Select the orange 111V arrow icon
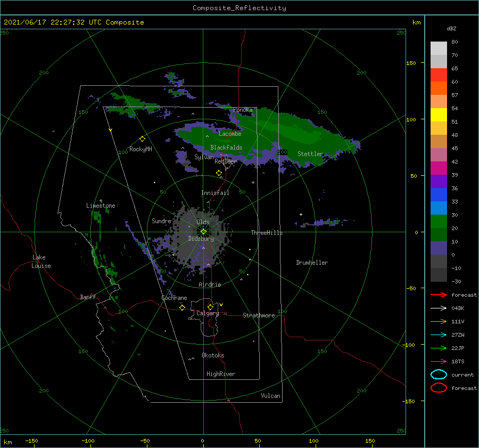479x448 pixels. tap(439, 321)
